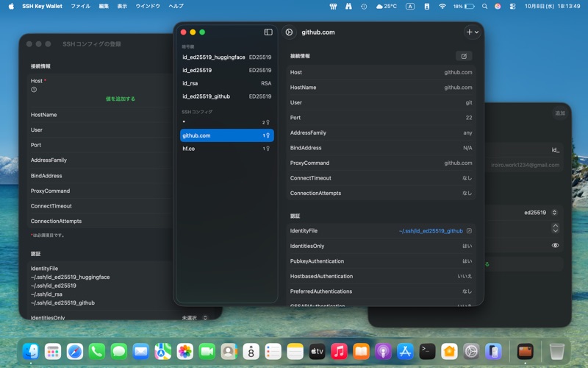This screenshot has width=588, height=368.
Task: Click the 追加 button in the right window
Action: [x=560, y=113]
